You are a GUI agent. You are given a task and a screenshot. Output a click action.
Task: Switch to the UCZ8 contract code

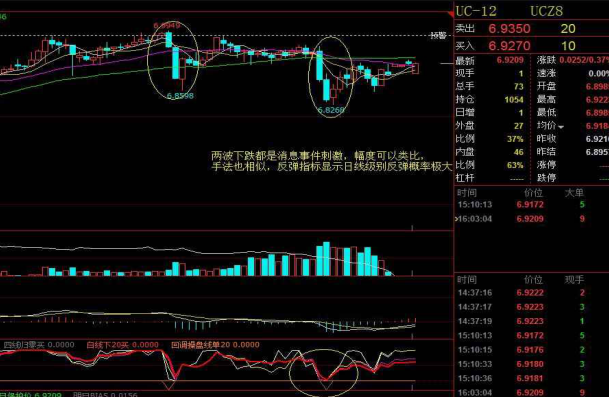pyautogui.click(x=546, y=11)
